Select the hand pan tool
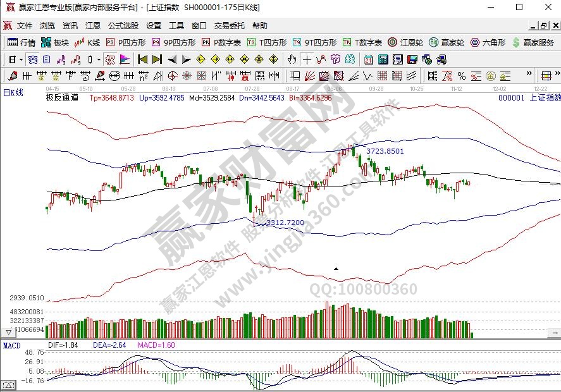This screenshot has height=392, width=561. tap(292, 59)
